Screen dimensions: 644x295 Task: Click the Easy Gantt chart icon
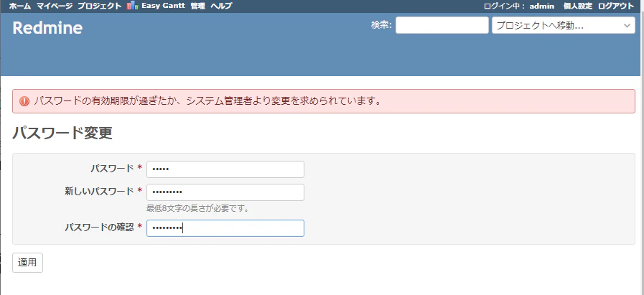click(132, 6)
